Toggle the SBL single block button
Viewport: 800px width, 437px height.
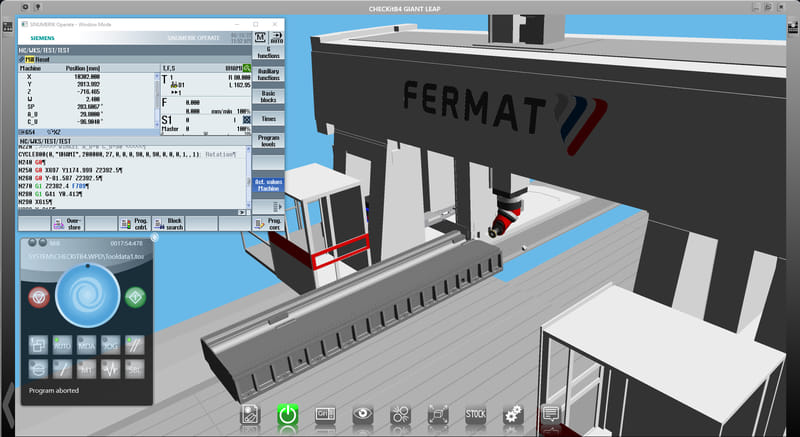coord(135,369)
